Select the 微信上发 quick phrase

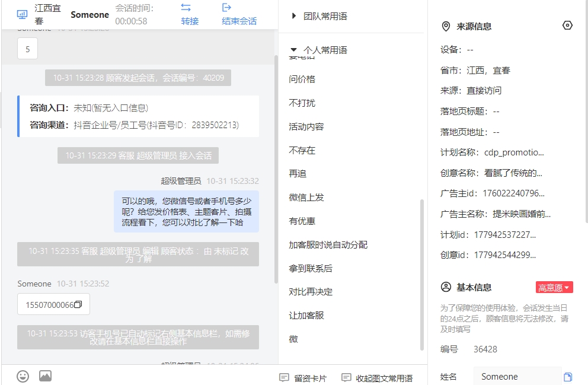pos(306,198)
